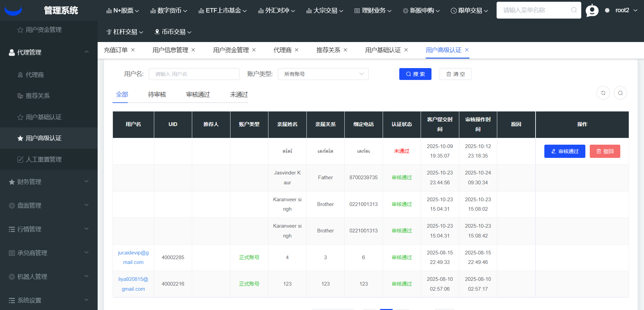The image size is (644, 310).
Task: Close the 充值订单 tab
Action: point(133,50)
